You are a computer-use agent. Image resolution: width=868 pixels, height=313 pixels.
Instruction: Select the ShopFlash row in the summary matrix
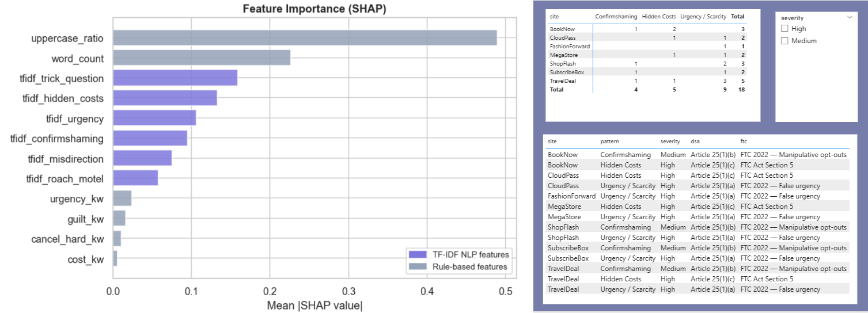coord(563,63)
